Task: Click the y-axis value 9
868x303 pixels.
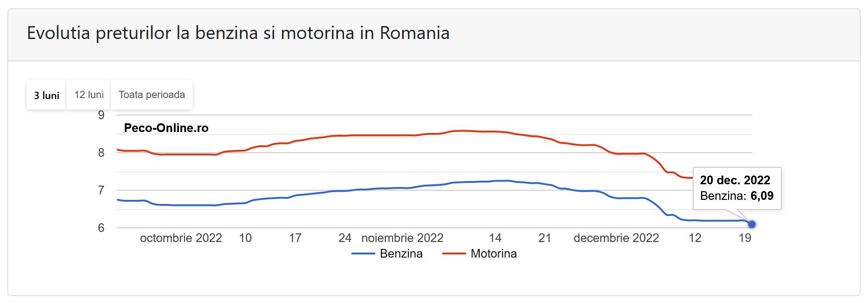Action: tap(101, 115)
